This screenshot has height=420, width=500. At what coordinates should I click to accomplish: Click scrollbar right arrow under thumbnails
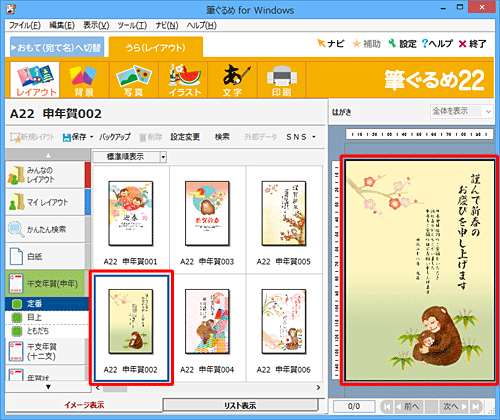click(318, 388)
